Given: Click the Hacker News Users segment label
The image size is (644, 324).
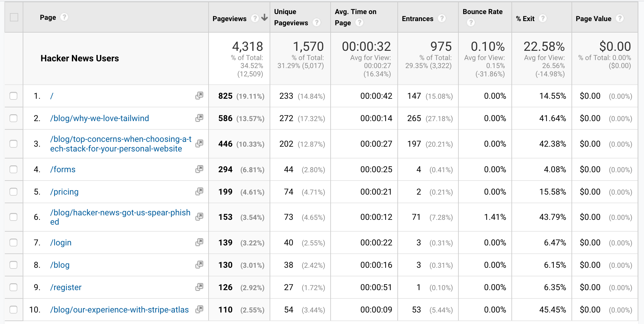Looking at the screenshot, I should [x=80, y=58].
